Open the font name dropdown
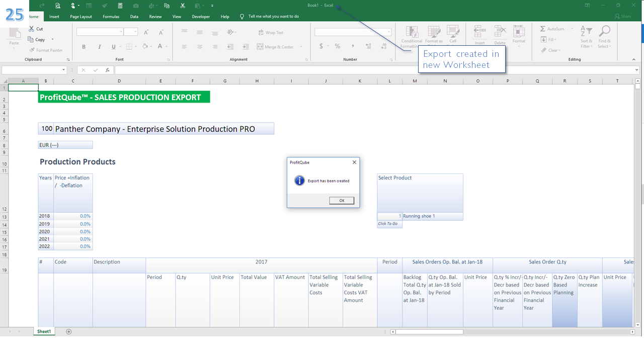644x362 pixels. click(x=121, y=32)
